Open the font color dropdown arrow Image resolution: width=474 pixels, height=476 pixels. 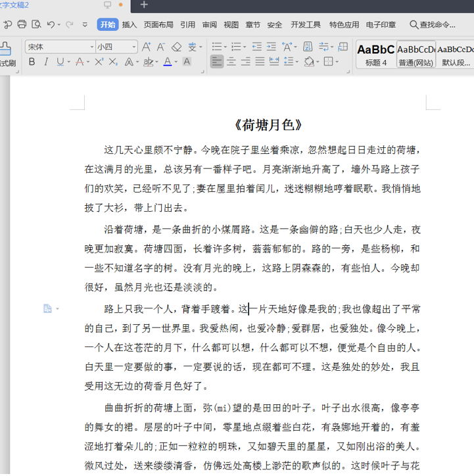pyautogui.click(x=176, y=62)
